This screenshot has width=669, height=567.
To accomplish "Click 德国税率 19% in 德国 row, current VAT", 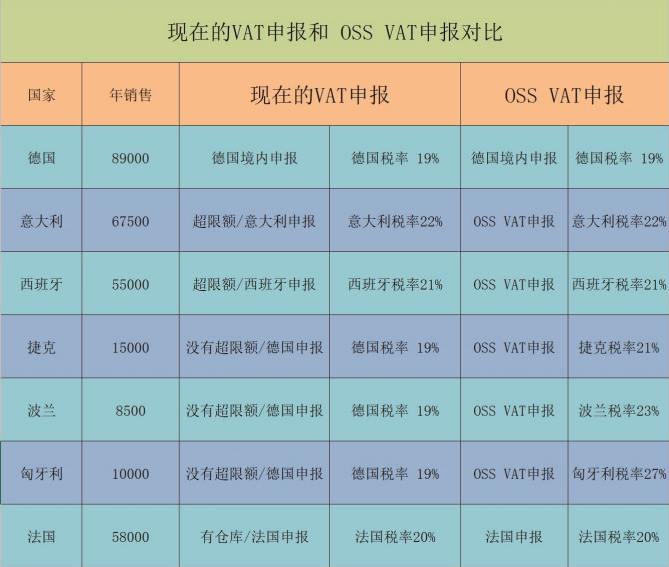I will coord(395,157).
